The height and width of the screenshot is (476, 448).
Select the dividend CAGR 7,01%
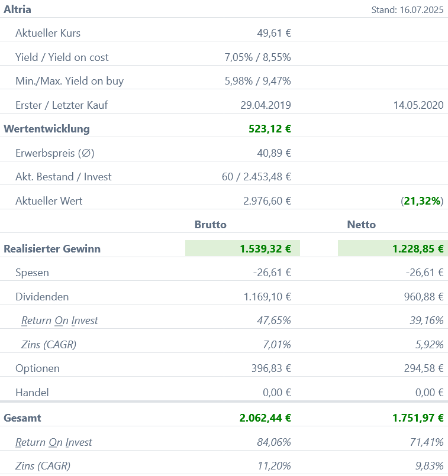[277, 345]
